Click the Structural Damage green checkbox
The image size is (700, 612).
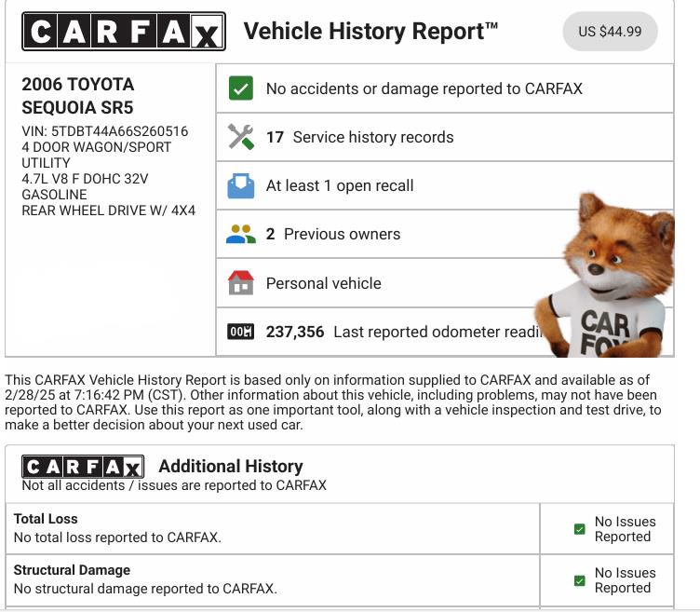[580, 580]
